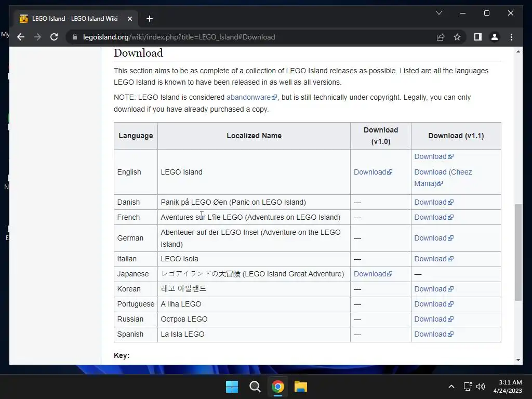Click the Download (v1.0) column header
Image resolution: width=532 pixels, height=399 pixels.
coord(381,136)
